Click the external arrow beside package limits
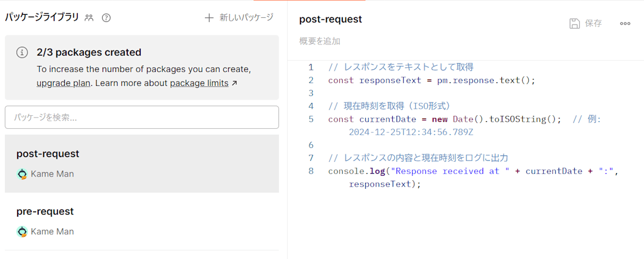The image size is (644, 259). click(x=234, y=83)
